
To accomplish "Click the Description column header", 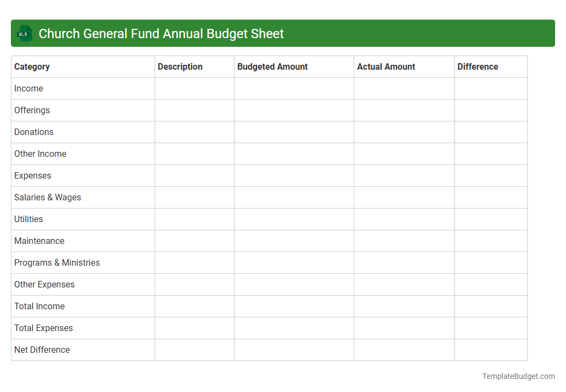I will coord(180,66).
